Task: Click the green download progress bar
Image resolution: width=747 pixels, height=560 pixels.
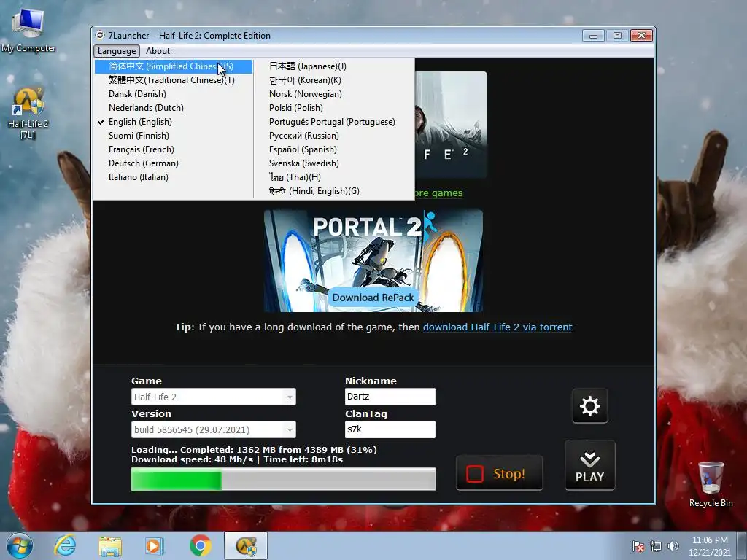Action: tap(284, 478)
